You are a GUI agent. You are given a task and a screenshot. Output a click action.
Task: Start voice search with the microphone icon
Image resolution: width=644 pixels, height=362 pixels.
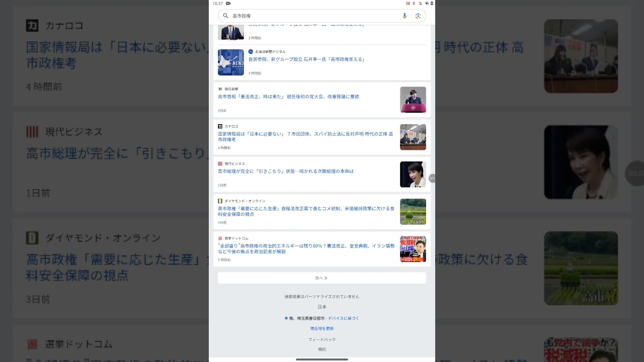[x=405, y=16]
